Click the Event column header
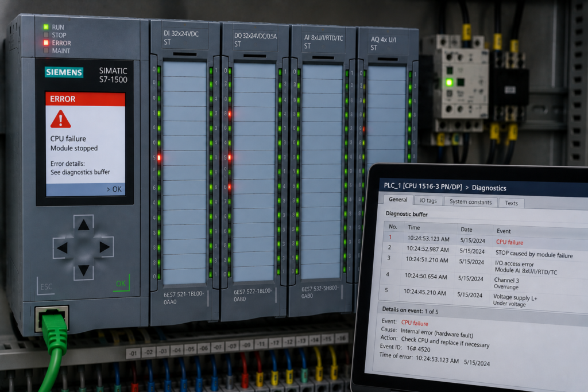 [x=504, y=231]
